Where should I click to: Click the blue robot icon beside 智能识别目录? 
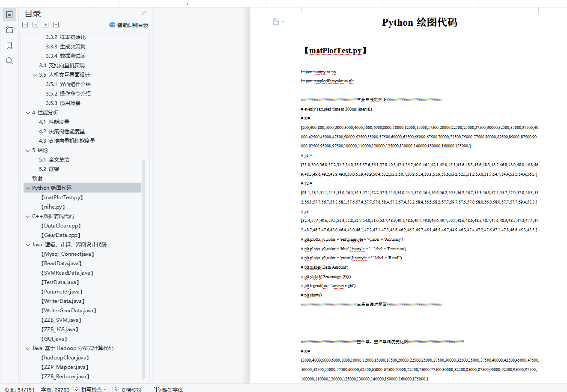tap(112, 25)
